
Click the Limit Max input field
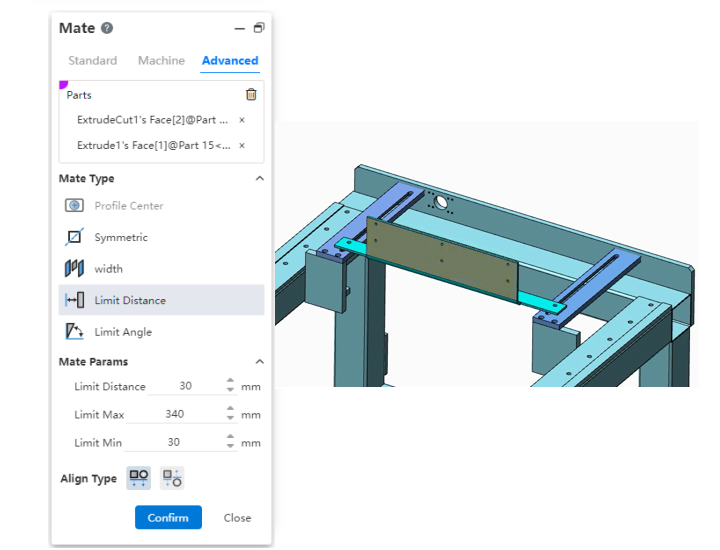point(174,414)
